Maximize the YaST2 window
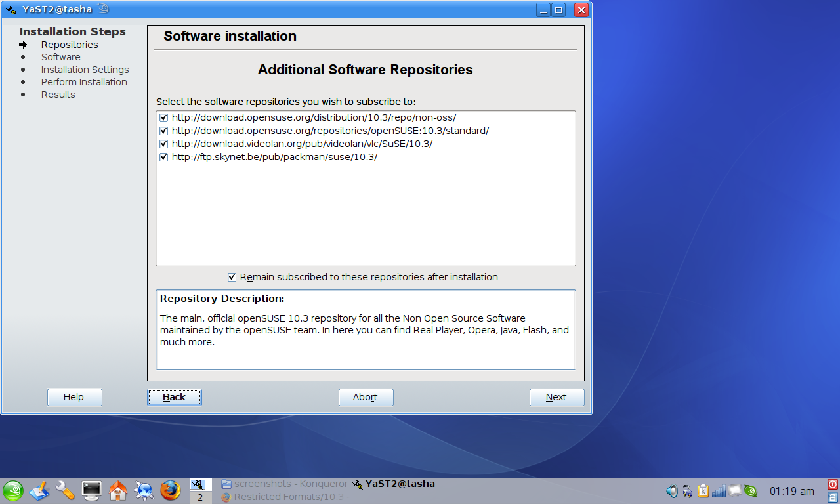Viewport: 840px width, 504px height. click(x=558, y=9)
